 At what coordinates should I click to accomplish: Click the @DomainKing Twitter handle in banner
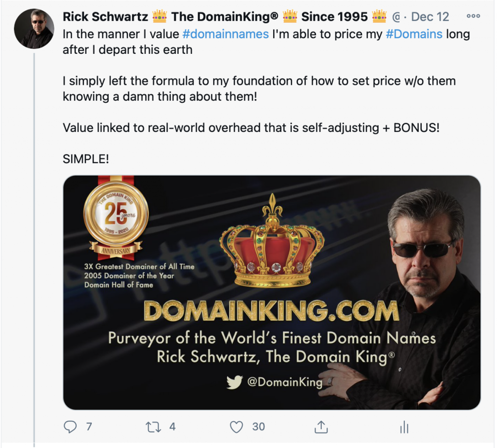[284, 382]
